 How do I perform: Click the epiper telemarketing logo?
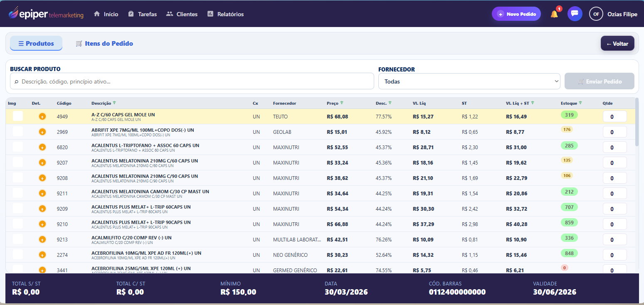click(x=46, y=14)
